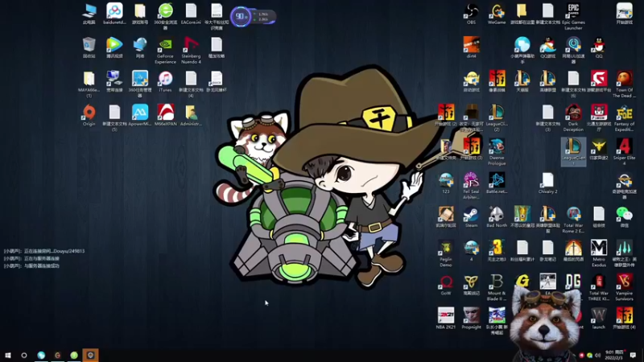Open the Propnight game shortcut
Image resolution: width=644 pixels, height=362 pixels.
click(x=471, y=319)
